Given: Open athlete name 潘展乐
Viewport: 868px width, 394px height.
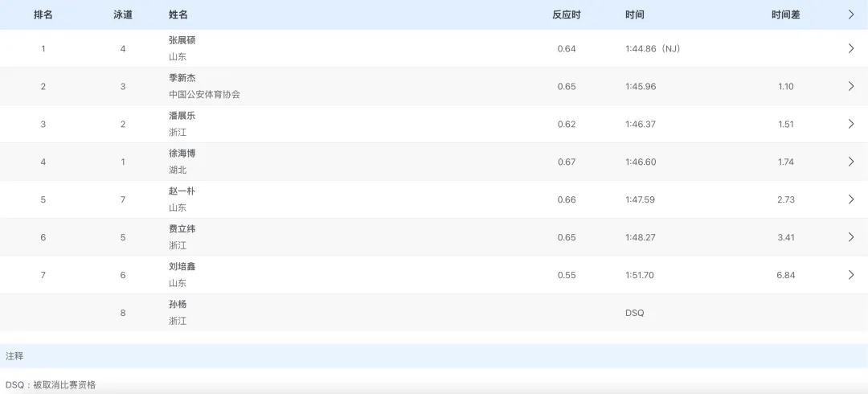Looking at the screenshot, I should coord(182,116).
